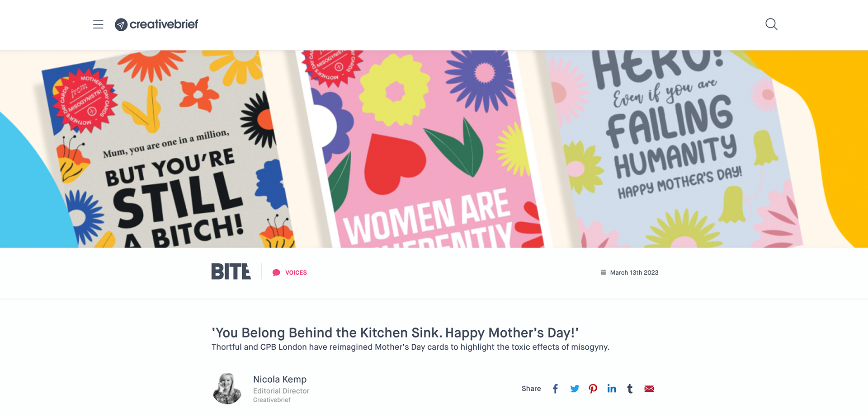Open the hamburger menu

(98, 24)
